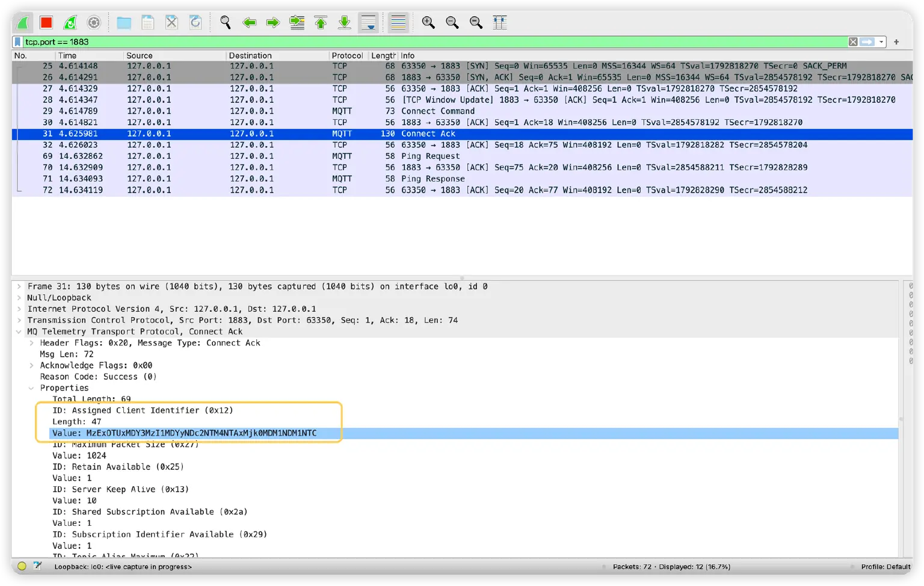Stop the live packet capture

tap(45, 22)
